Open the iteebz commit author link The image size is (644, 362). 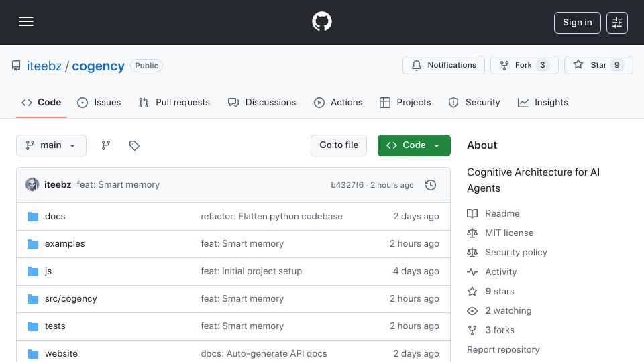tap(58, 185)
